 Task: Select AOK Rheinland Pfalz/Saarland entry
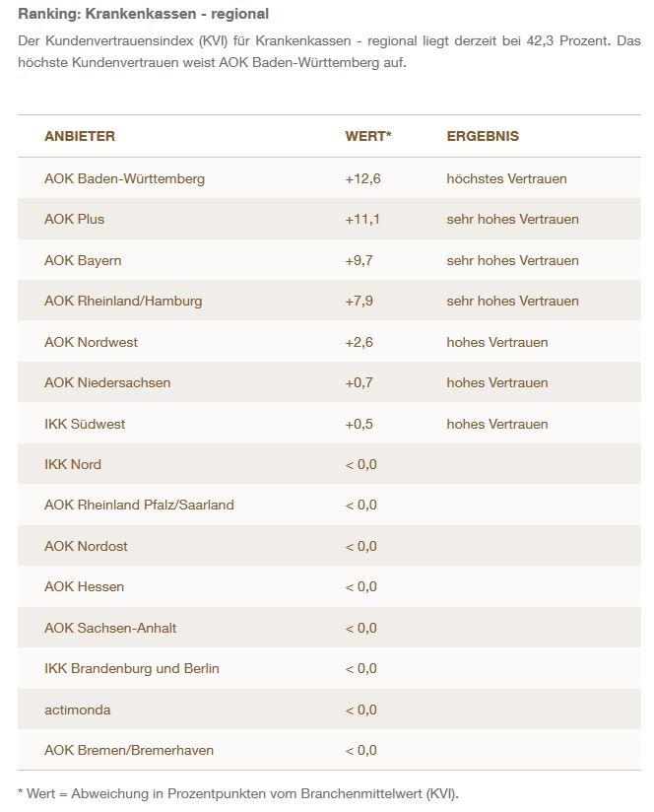(139, 505)
